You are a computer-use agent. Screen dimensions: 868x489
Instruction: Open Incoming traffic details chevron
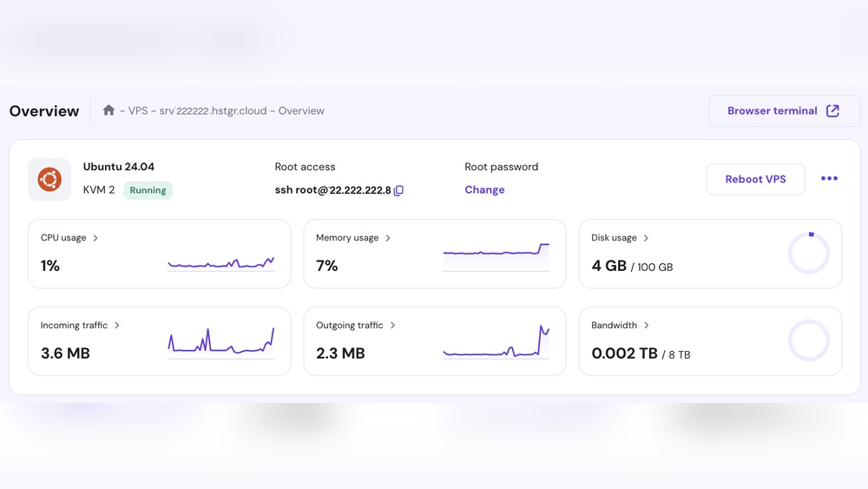click(117, 326)
